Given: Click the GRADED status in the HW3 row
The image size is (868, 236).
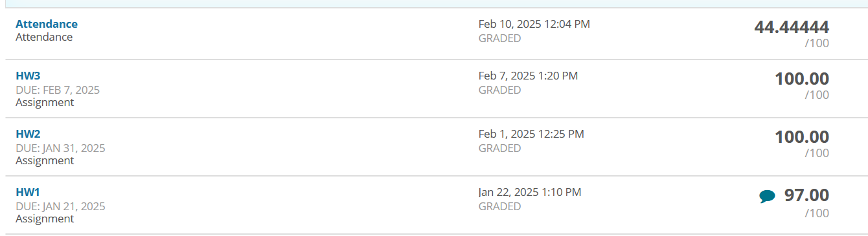Looking at the screenshot, I should pyautogui.click(x=499, y=90).
